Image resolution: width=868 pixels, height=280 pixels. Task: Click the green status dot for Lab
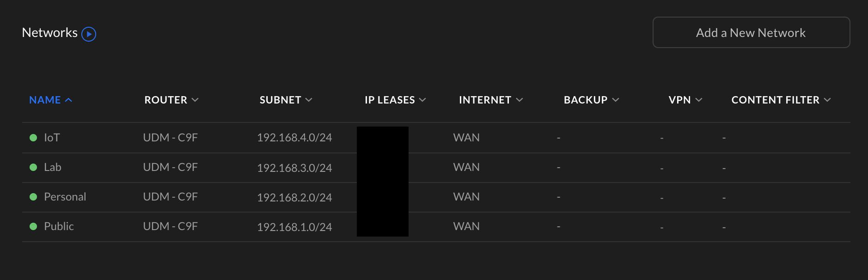(x=33, y=167)
